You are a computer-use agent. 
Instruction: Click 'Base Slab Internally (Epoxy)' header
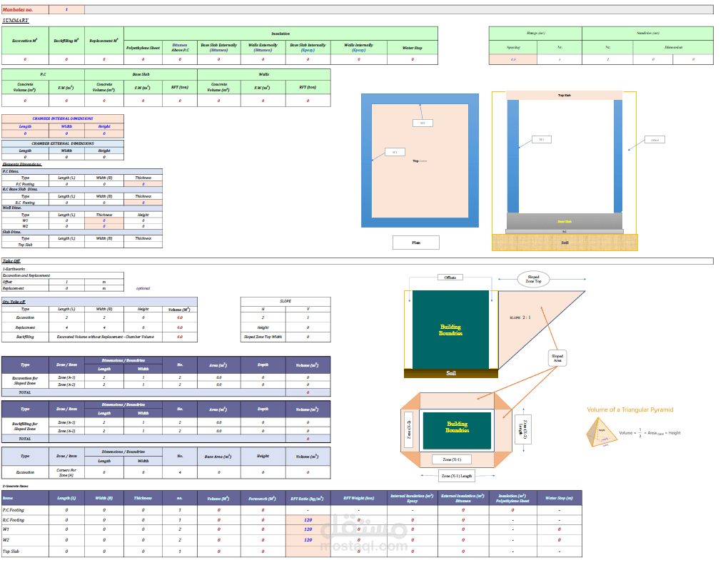point(308,48)
